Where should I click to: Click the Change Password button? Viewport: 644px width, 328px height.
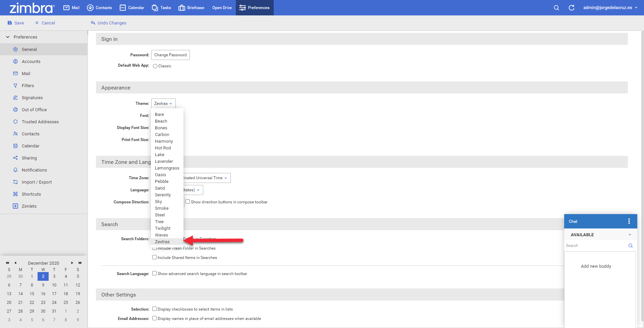pyautogui.click(x=170, y=55)
